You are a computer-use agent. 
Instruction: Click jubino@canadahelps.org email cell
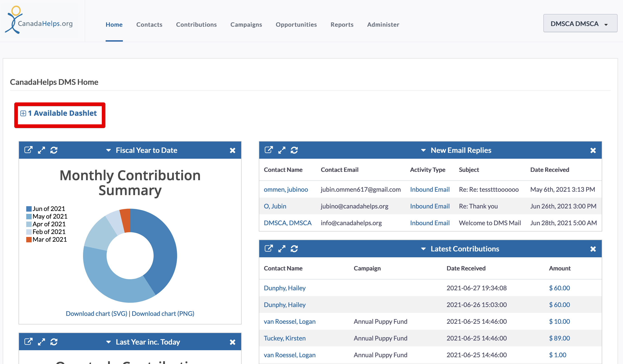tap(354, 206)
